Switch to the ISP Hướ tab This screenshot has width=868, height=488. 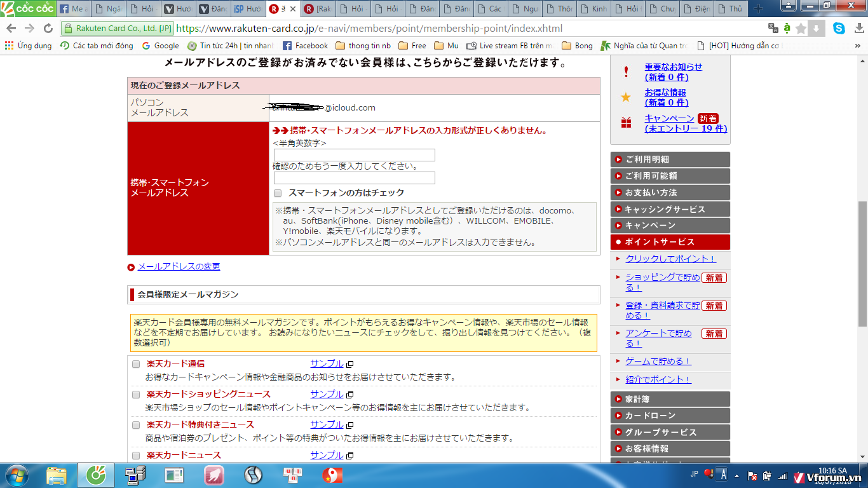coord(248,9)
